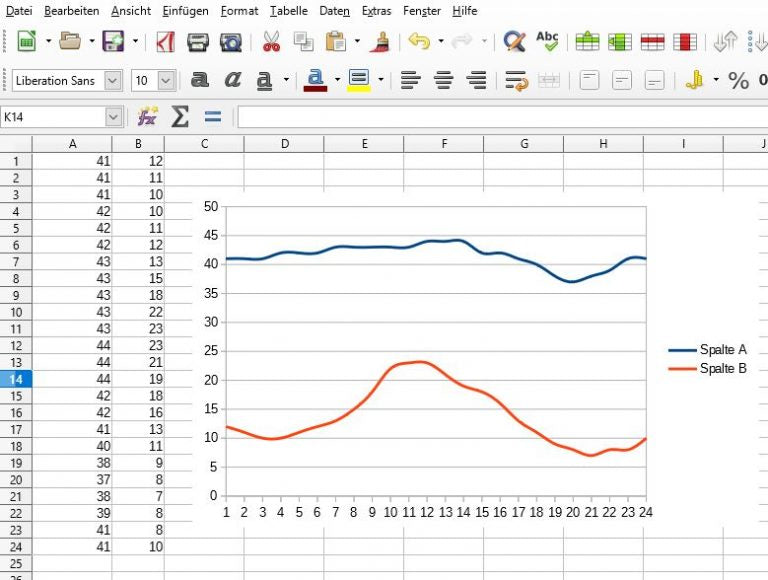768x580 pixels.
Task: Undo the last action
Action: tap(419, 42)
